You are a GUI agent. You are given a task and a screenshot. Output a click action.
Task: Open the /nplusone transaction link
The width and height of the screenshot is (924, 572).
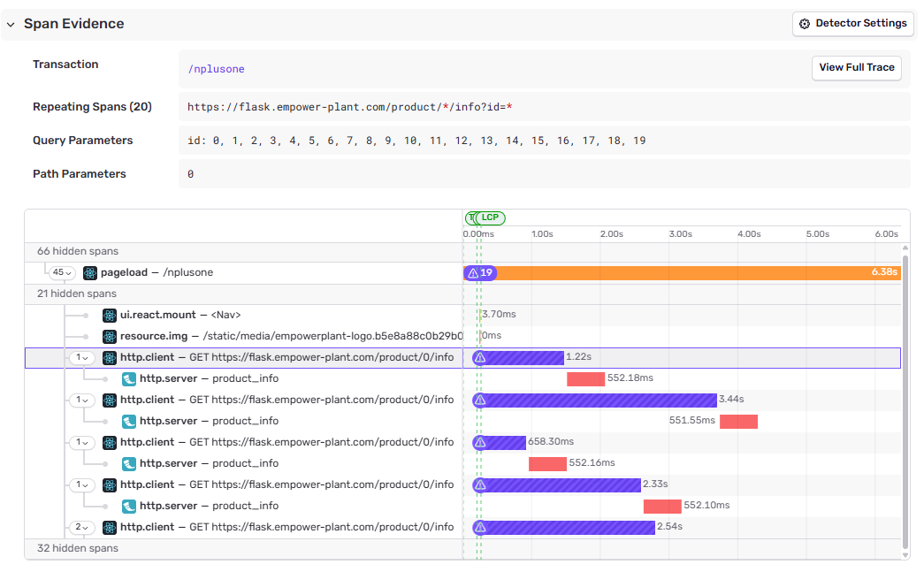pyautogui.click(x=217, y=69)
